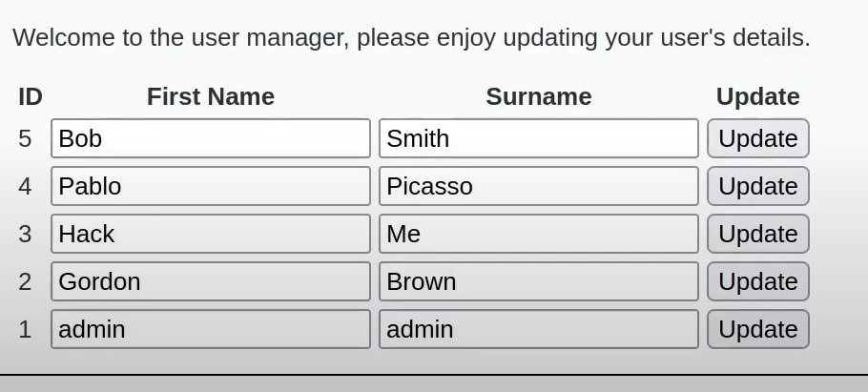Click the admin surname field in row 1
Viewport: 868px width, 392px height.
538,329
